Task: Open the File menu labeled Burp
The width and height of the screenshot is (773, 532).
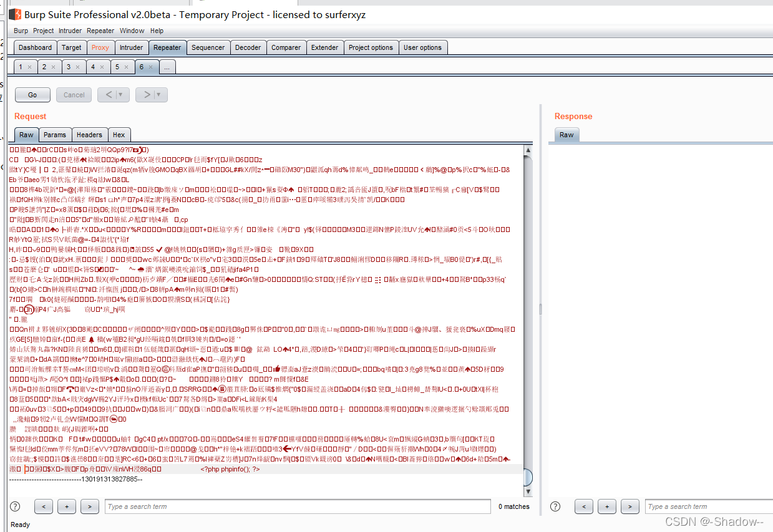Action: coord(21,31)
